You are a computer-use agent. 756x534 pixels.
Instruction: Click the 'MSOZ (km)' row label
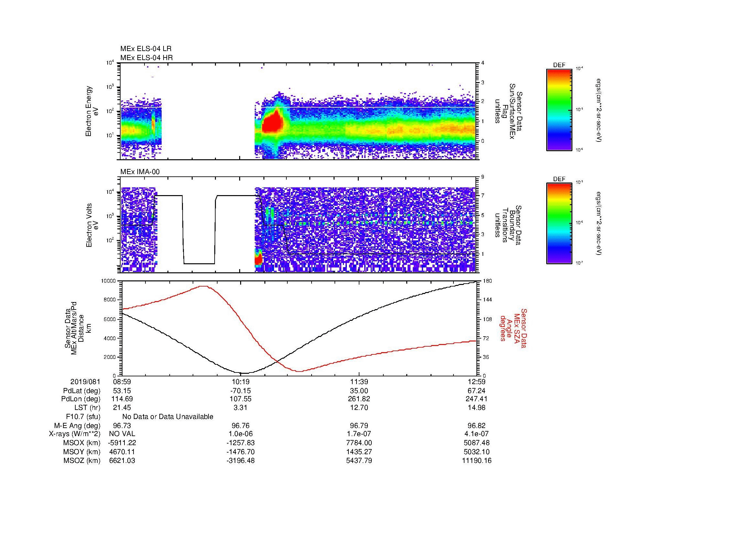point(82,461)
